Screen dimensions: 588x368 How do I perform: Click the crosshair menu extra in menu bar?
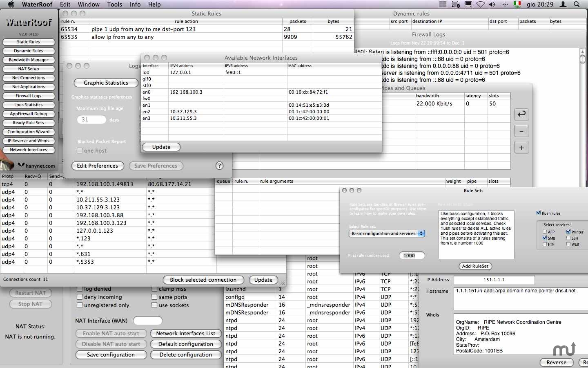[x=505, y=4]
